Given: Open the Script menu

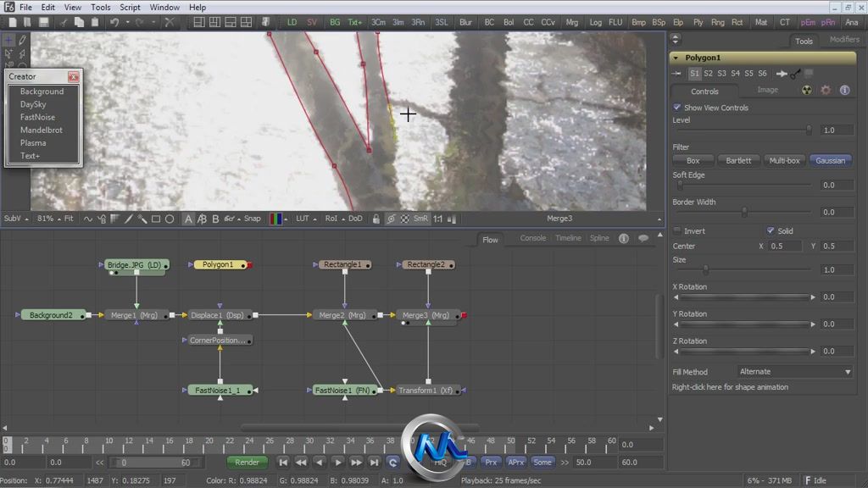Looking at the screenshot, I should 130,7.
